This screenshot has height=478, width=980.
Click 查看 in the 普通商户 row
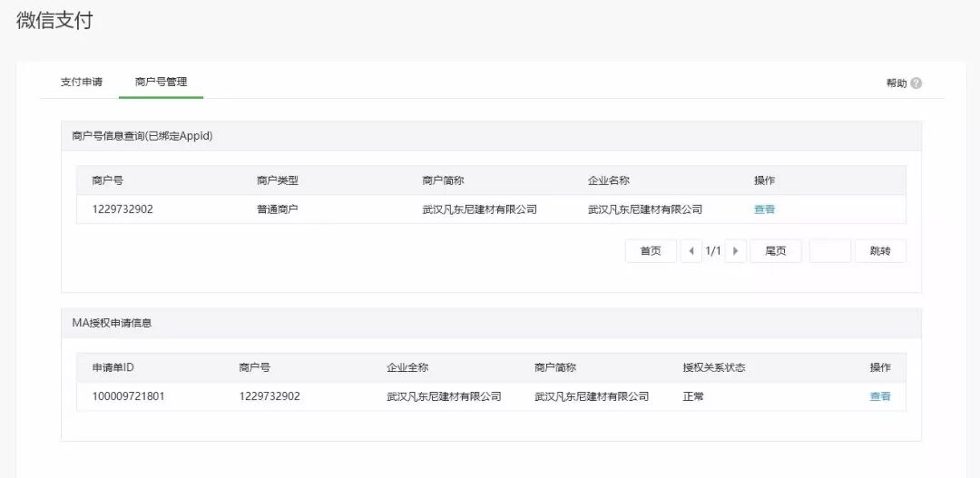[x=764, y=210]
